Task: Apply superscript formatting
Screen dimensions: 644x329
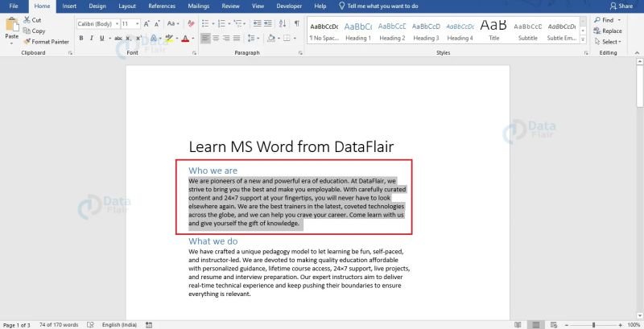Action: pos(138,38)
